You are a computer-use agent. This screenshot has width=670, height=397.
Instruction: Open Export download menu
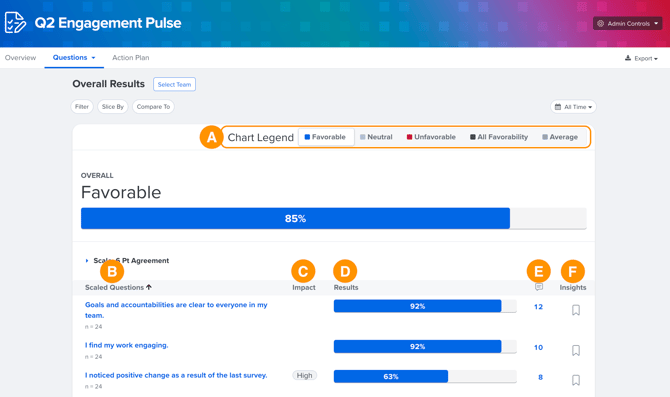(641, 58)
